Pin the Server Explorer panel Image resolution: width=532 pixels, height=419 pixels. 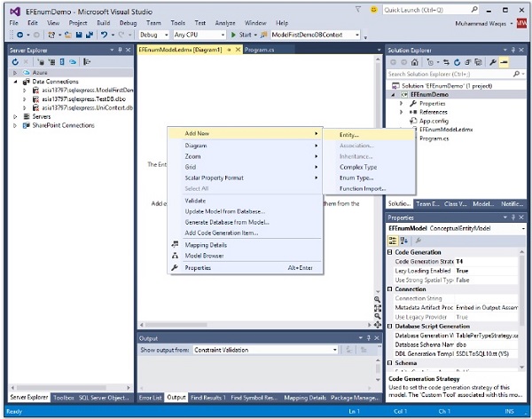[x=120, y=50]
